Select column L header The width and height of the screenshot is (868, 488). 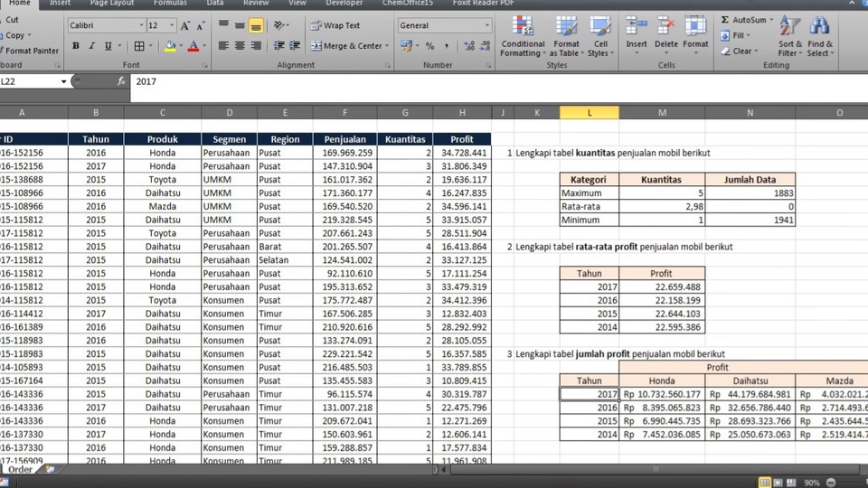pos(590,112)
